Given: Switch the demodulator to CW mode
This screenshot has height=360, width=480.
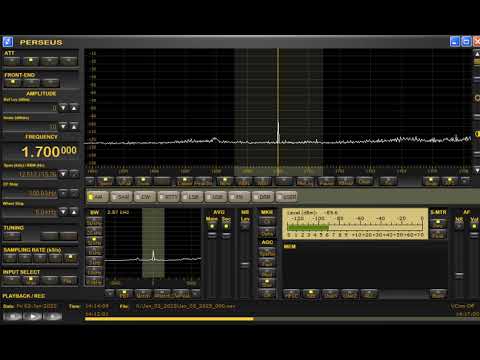Looking at the screenshot, I should point(144,197).
